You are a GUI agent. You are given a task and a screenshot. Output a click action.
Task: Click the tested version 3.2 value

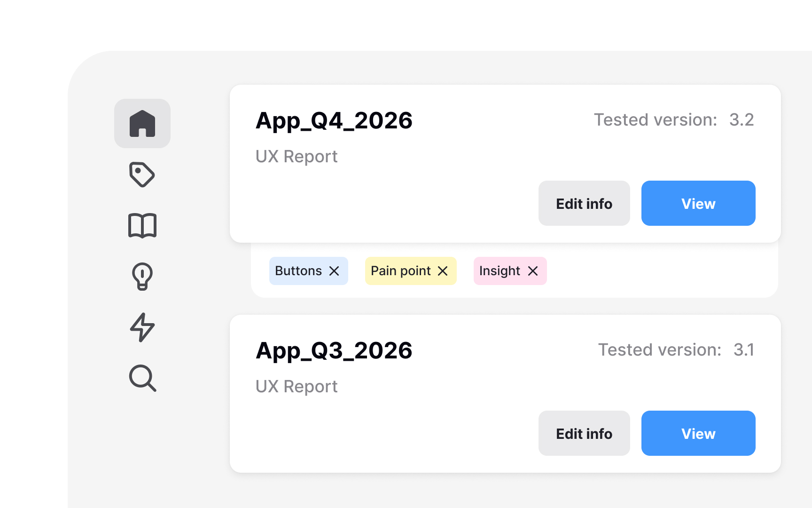(742, 120)
